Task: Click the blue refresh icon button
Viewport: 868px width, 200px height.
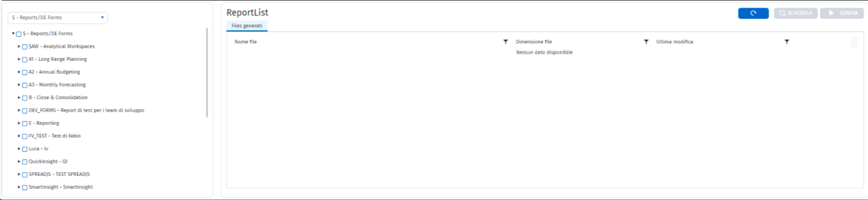Action: pos(753,13)
